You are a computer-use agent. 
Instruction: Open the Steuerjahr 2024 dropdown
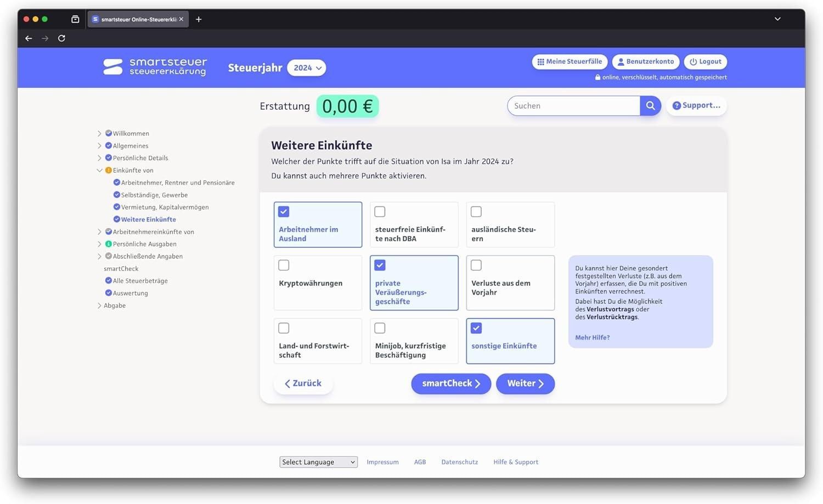point(307,68)
